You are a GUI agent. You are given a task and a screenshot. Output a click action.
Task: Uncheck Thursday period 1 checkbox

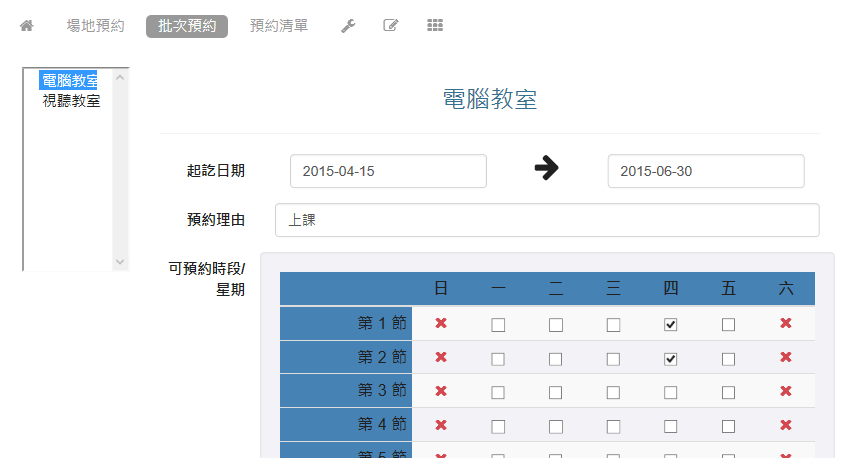point(671,324)
